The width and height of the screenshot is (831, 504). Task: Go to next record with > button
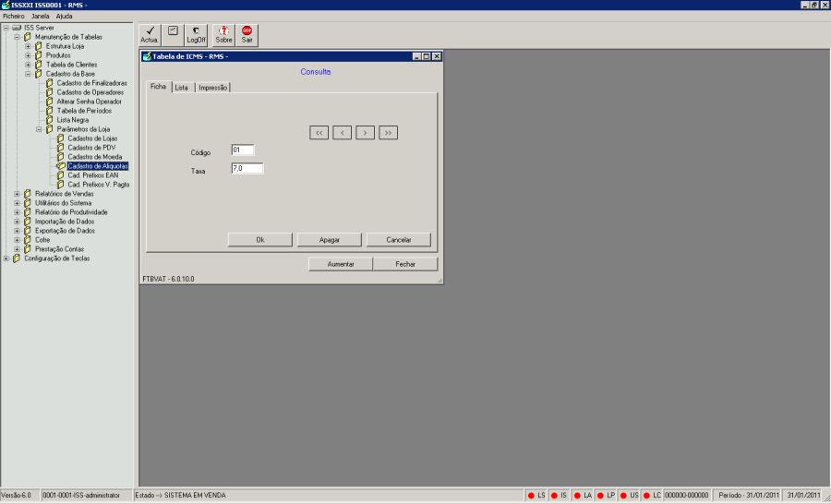pyautogui.click(x=365, y=133)
